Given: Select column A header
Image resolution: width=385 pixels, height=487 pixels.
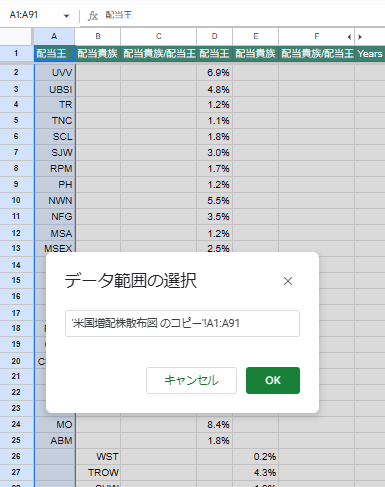Looking at the screenshot, I should click(54, 36).
